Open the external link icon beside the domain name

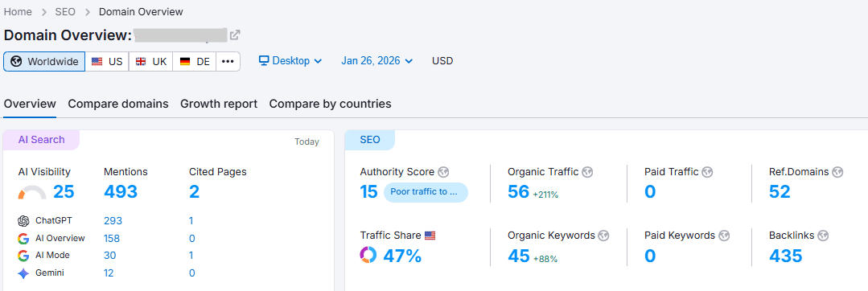point(235,35)
